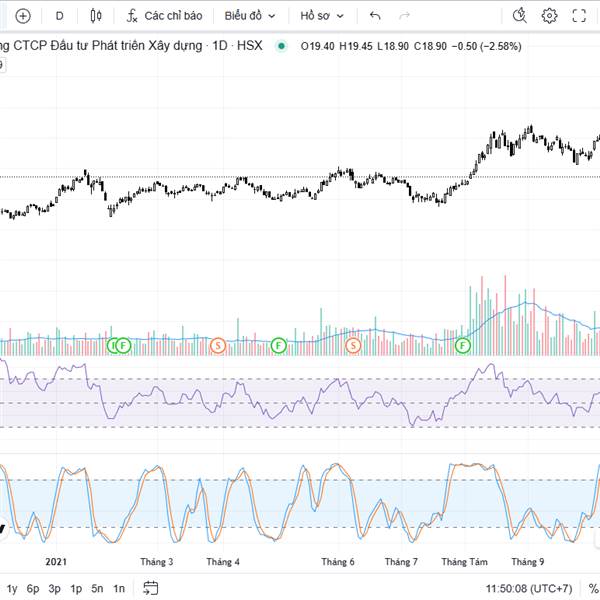Click the undo arrow icon
This screenshot has height=600, width=600.
[x=375, y=16]
